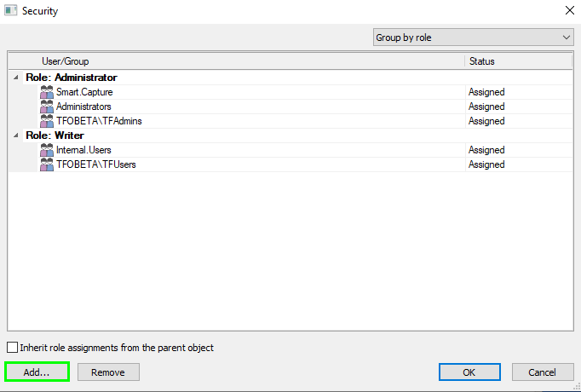This screenshot has height=392, width=581.
Task: Click Assigned status for Administrators row
Action: pyautogui.click(x=486, y=107)
